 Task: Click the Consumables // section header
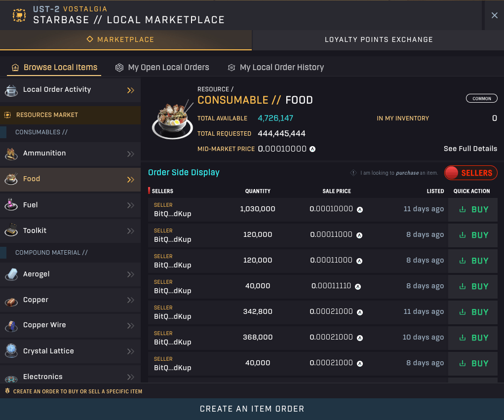(41, 132)
